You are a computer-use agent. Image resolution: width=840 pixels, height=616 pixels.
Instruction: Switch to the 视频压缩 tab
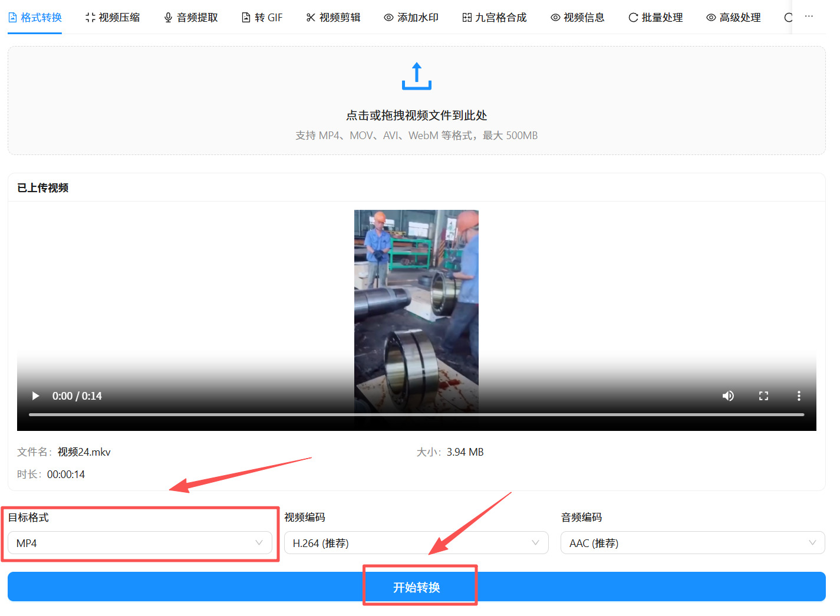[113, 18]
